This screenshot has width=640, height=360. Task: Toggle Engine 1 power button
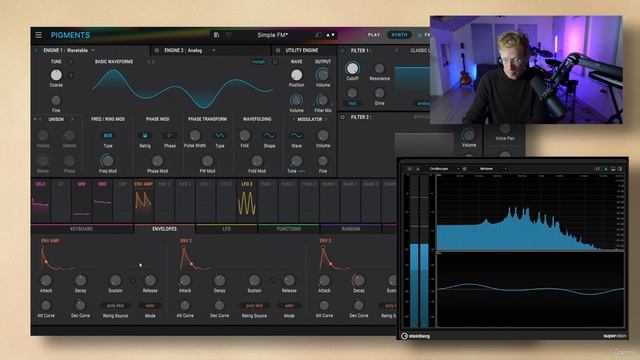tap(36, 50)
